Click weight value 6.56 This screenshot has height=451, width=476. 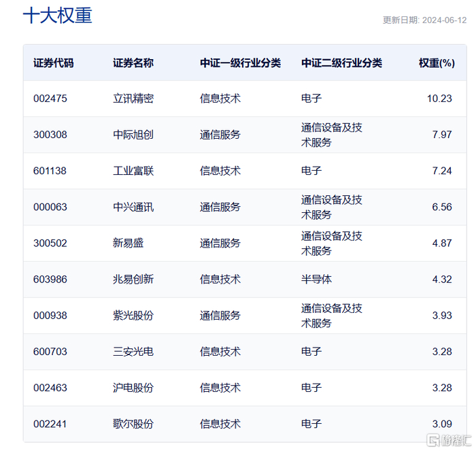(442, 207)
